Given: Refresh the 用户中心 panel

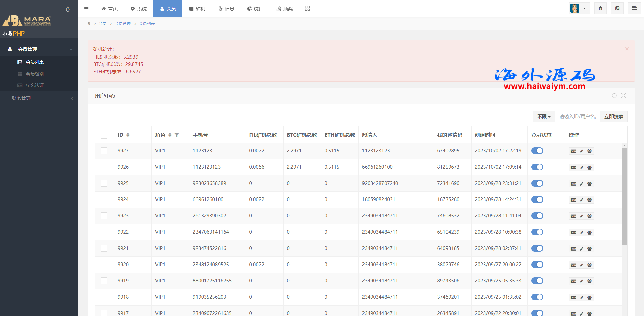Looking at the screenshot, I should 614,96.
